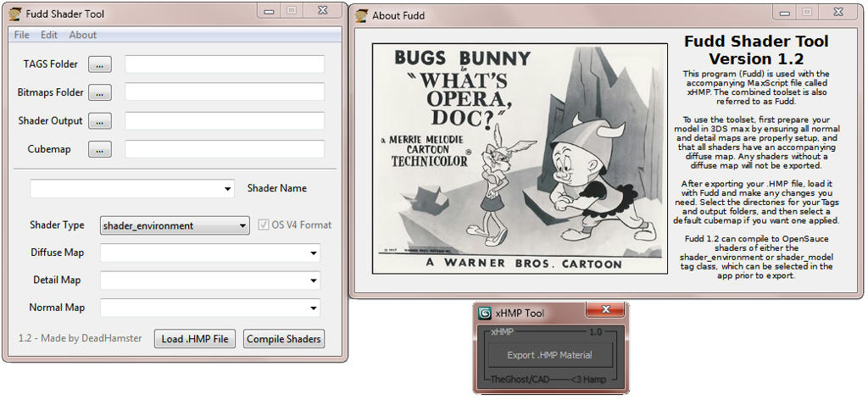Click the About Fudd window icon
Screen dimensions: 868x400
click(362, 15)
